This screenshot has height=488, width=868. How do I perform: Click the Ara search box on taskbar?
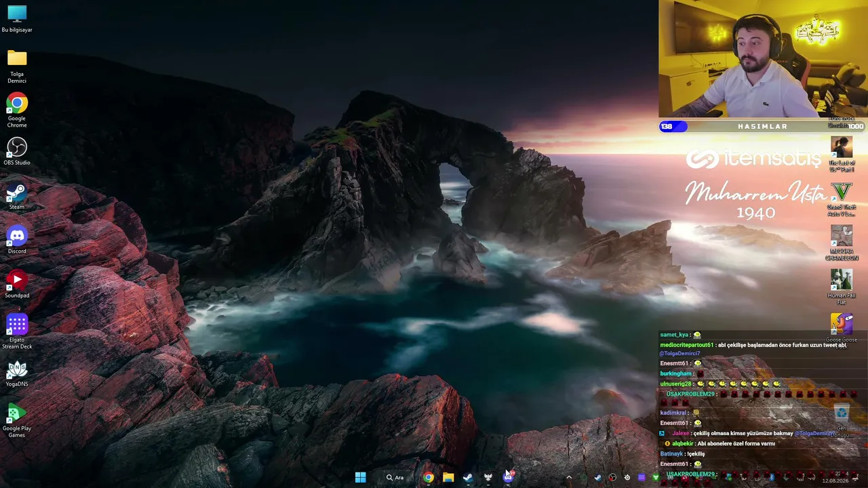pyautogui.click(x=395, y=477)
